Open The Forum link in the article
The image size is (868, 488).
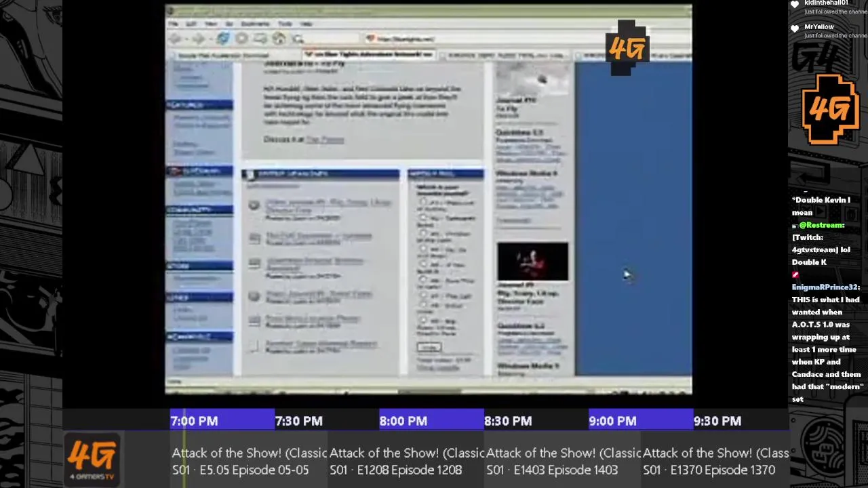(325, 140)
